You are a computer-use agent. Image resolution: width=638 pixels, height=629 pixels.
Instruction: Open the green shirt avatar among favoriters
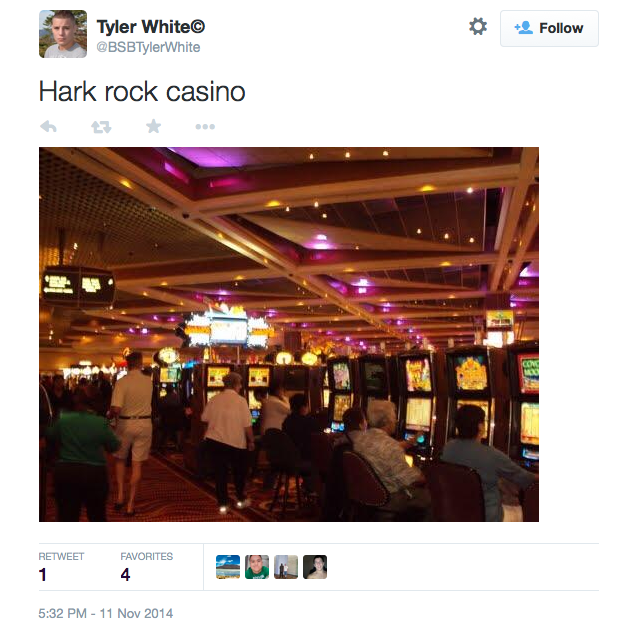point(257,567)
